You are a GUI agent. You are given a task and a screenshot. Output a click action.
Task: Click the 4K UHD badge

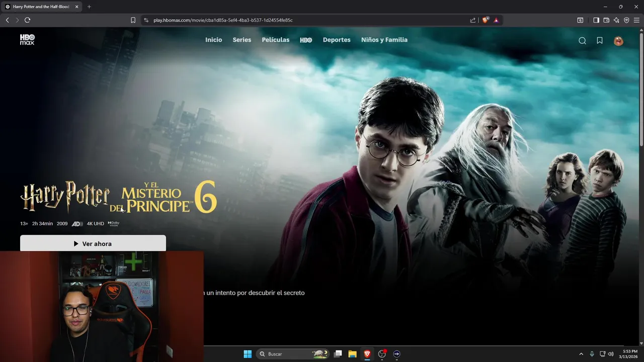(x=95, y=224)
